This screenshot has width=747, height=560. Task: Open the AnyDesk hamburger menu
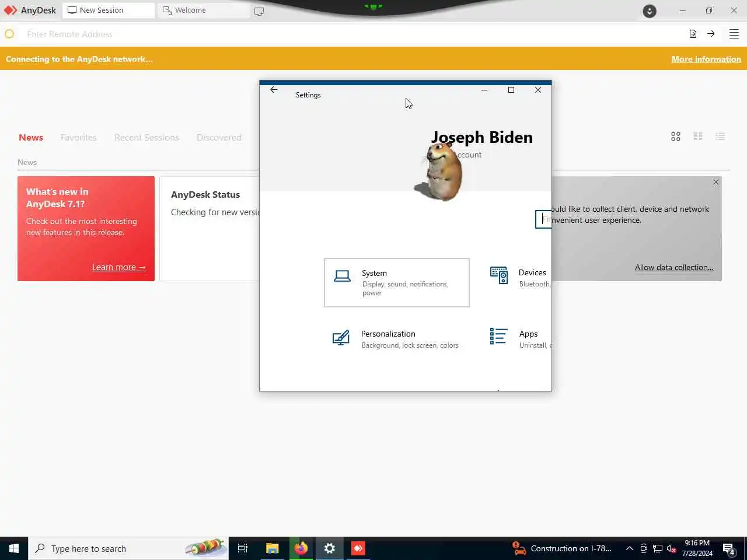[x=734, y=34]
